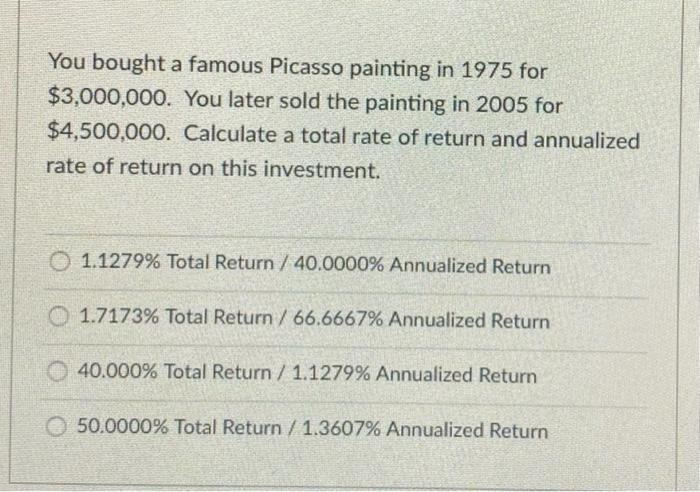Screen dimensions: 700x492
Task: Click the word 'annualized' in the question paragraph
Action: (587, 141)
